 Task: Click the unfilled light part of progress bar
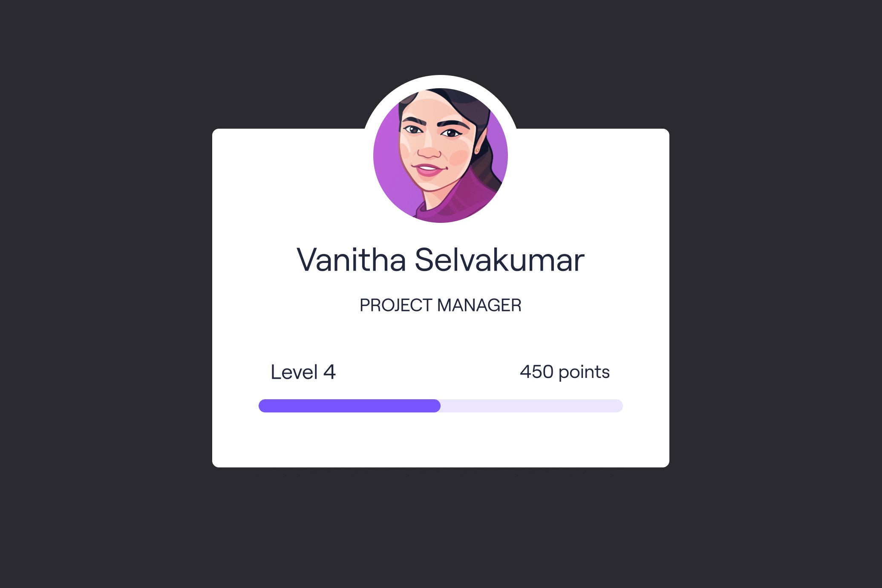point(532,406)
